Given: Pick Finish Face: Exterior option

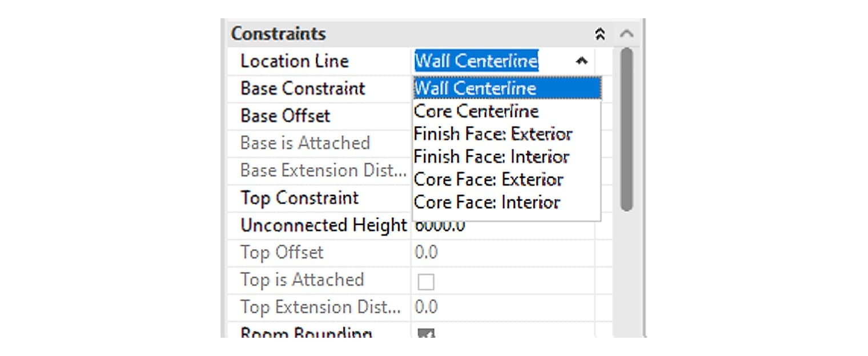Looking at the screenshot, I should (507, 133).
